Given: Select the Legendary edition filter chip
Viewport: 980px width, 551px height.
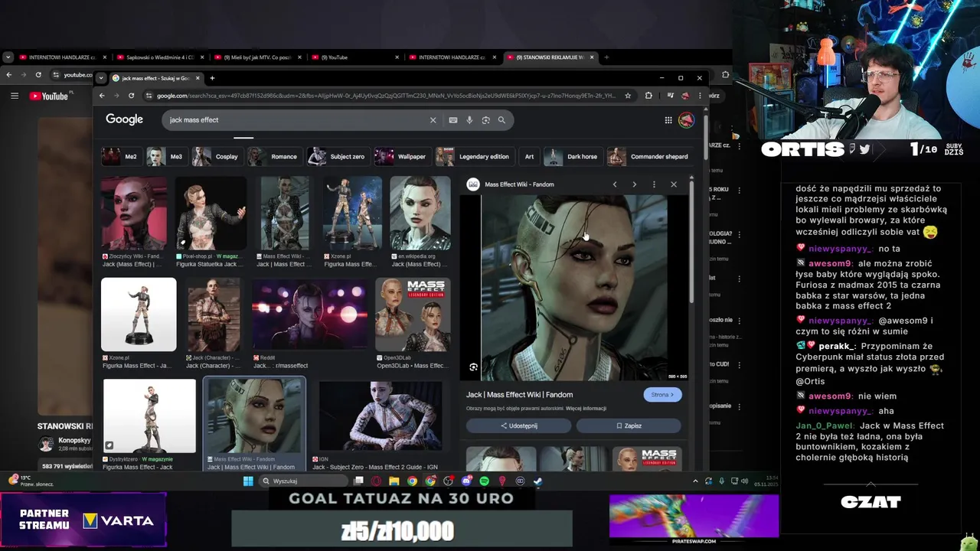Looking at the screenshot, I should 474,157.
